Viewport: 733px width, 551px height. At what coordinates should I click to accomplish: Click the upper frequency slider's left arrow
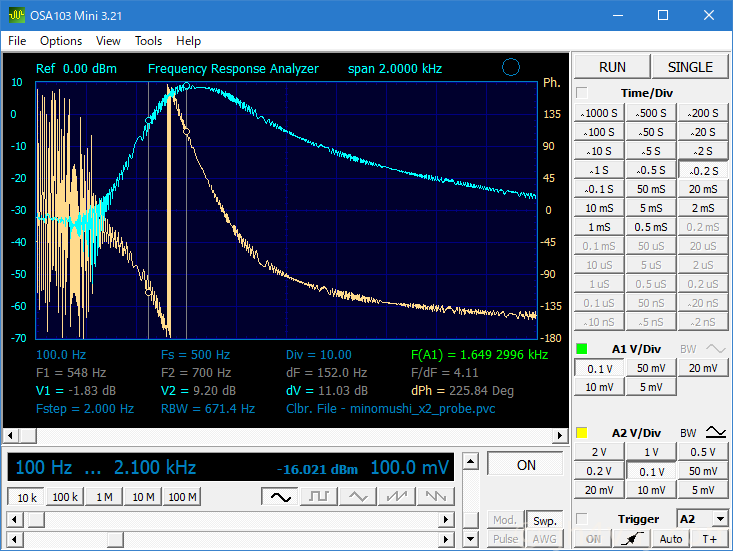14,519
